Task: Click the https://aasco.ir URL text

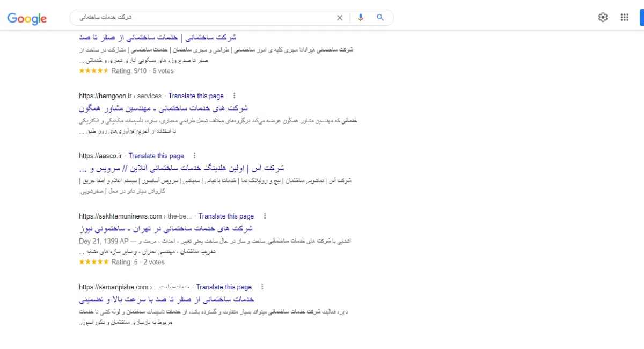Action: (x=100, y=156)
